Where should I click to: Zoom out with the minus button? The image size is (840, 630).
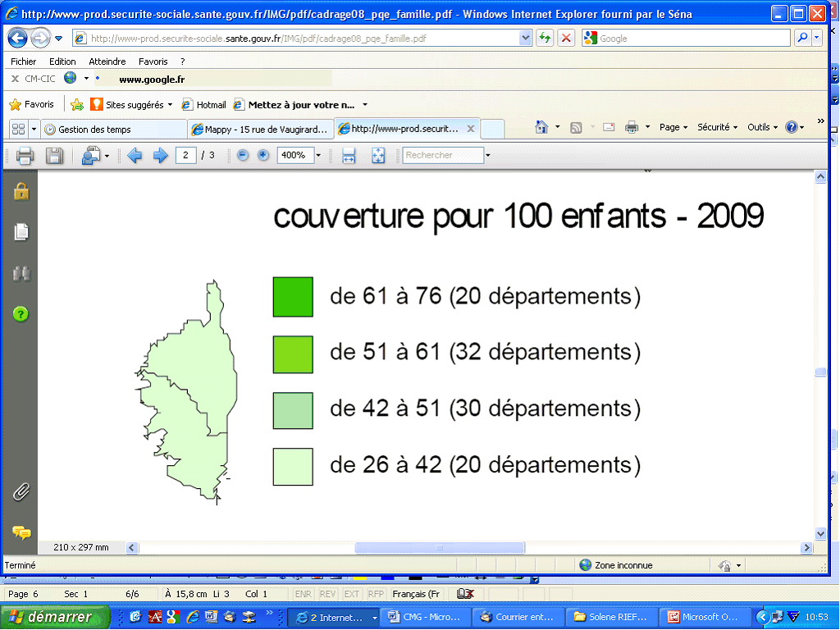click(243, 155)
